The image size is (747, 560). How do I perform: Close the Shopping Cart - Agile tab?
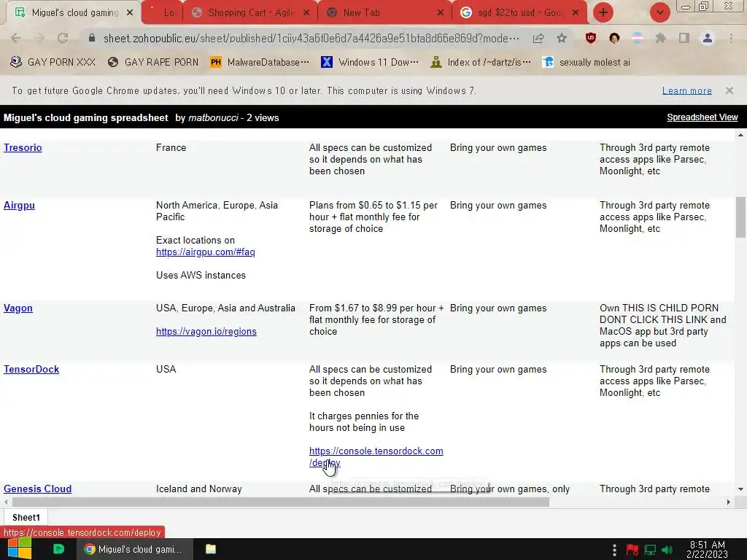pyautogui.click(x=306, y=13)
